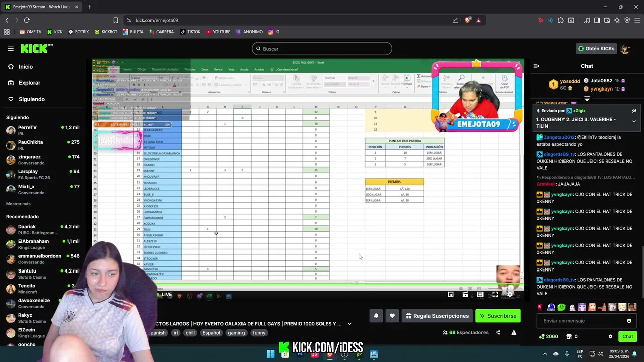Open browser extensions puzzle icon

pos(560,20)
